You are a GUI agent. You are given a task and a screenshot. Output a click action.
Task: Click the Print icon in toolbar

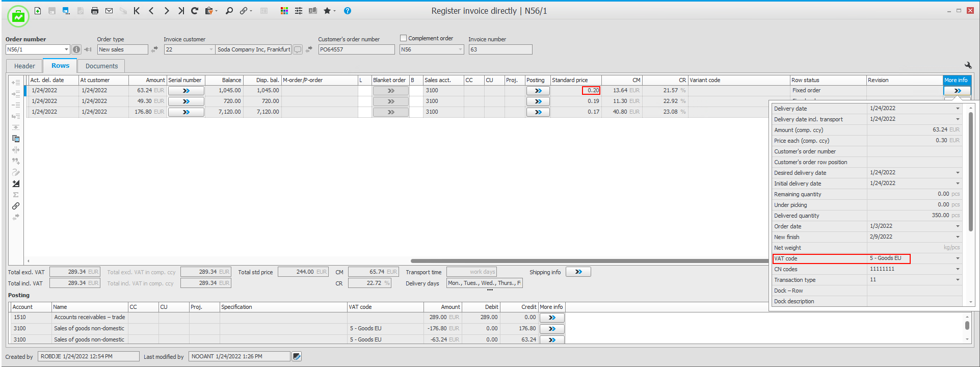tap(95, 11)
